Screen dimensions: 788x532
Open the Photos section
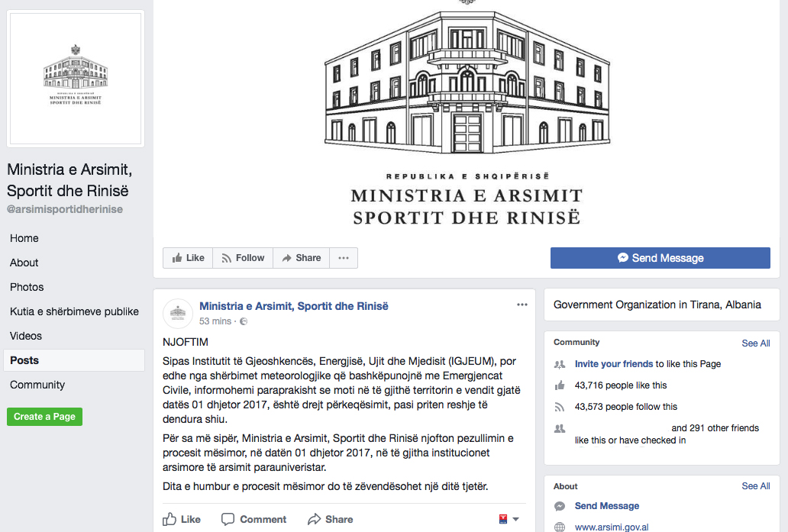(x=27, y=287)
